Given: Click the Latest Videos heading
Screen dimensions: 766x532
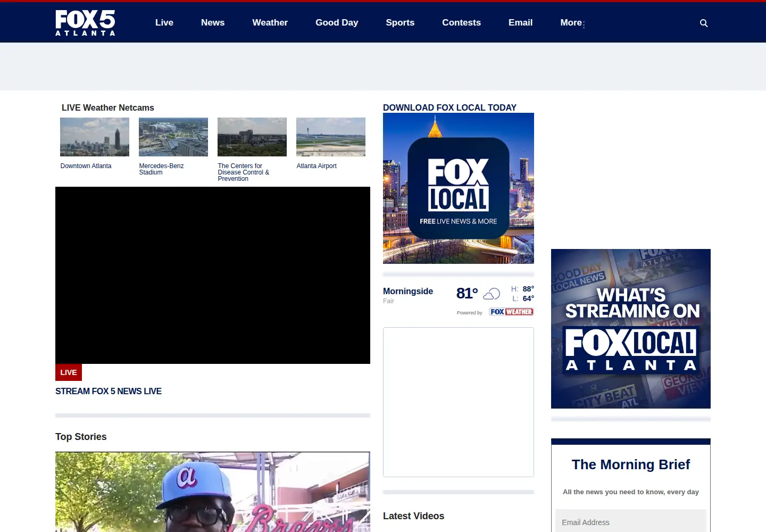Looking at the screenshot, I should click(x=413, y=516).
